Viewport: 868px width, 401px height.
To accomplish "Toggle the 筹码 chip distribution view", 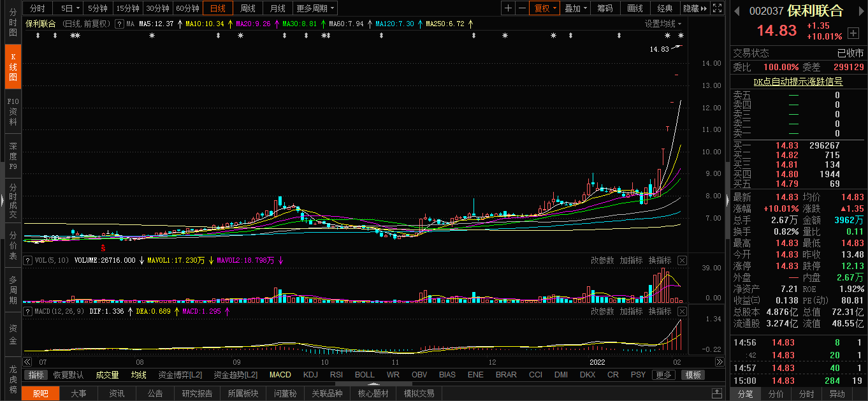I will [x=605, y=8].
